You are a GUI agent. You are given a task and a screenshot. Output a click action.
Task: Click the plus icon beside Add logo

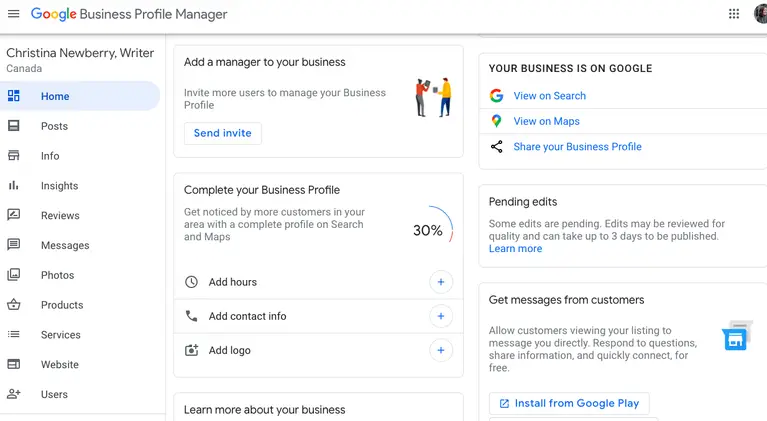[440, 350]
